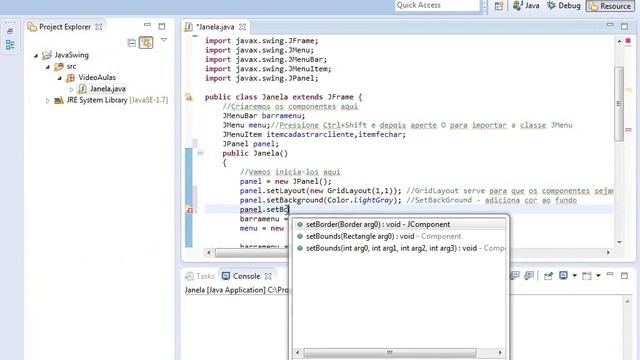Select the JRE System Library entry
640x360 pixels.
click(x=111, y=100)
